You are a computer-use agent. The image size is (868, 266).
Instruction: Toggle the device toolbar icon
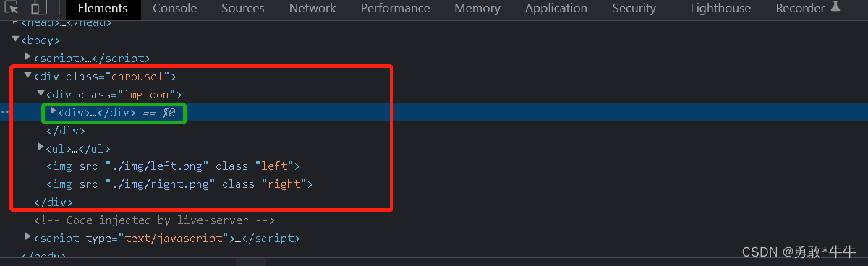(38, 9)
